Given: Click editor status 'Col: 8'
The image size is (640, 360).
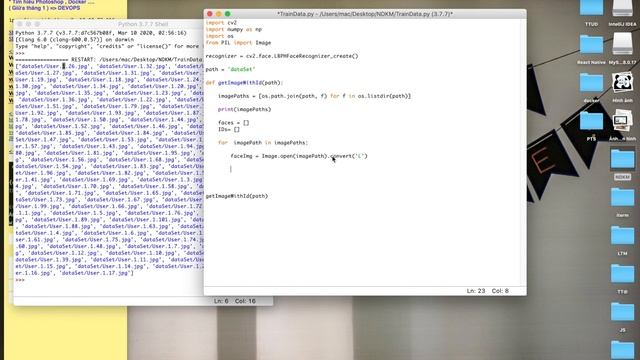Looking at the screenshot, I should 500,291.
